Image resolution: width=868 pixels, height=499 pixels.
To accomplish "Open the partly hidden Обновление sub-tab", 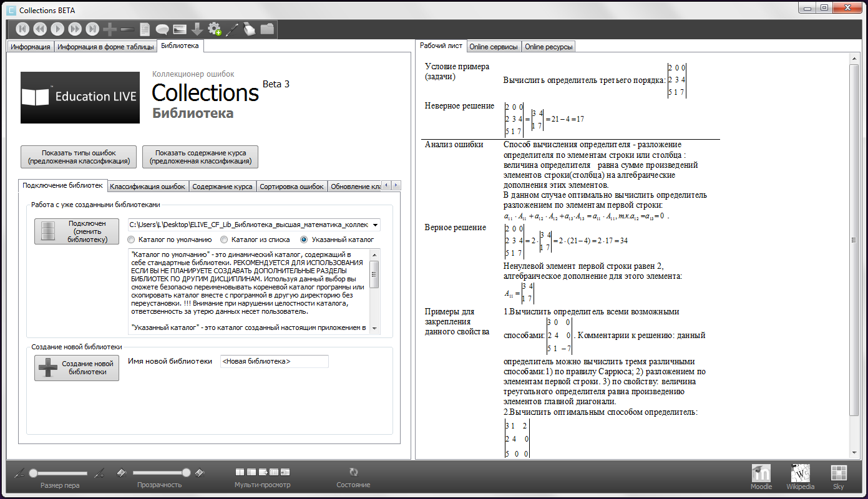I will [x=354, y=187].
